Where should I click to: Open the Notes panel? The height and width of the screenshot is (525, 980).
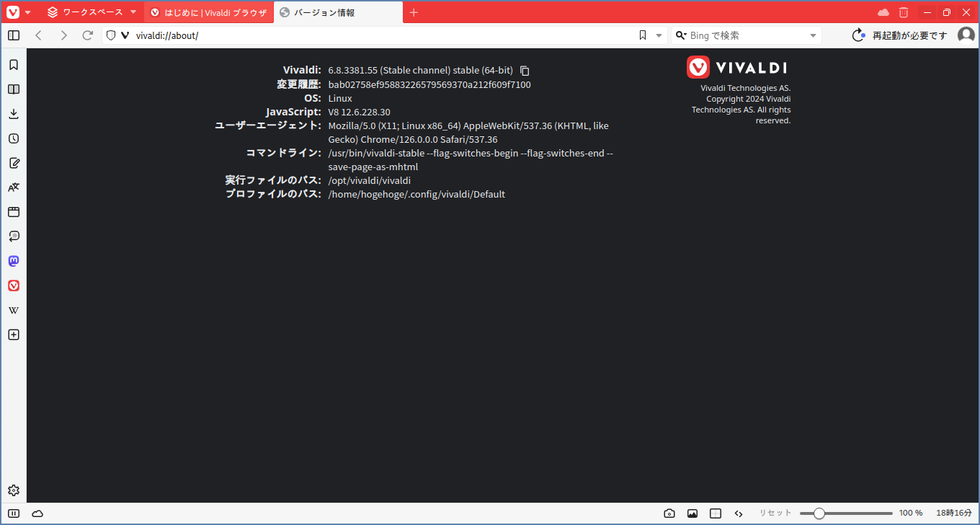pyautogui.click(x=13, y=163)
